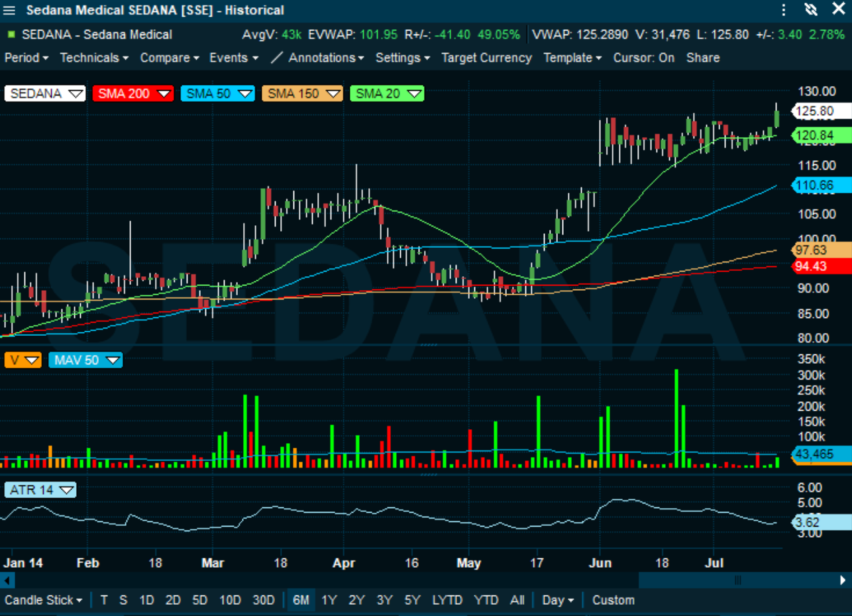852x616 pixels.
Task: Click the horizontal timeline scrollbar thumb
Action: [737, 580]
